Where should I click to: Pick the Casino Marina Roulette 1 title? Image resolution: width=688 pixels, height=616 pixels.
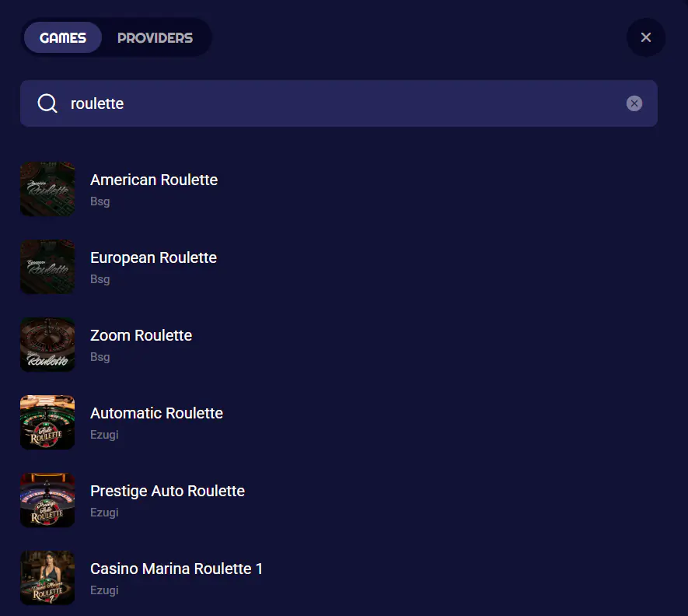tap(176, 569)
